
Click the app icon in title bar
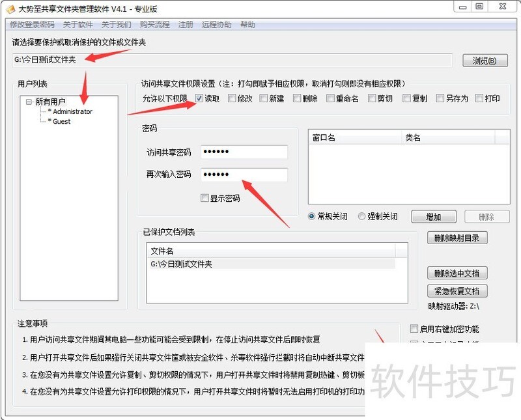(9, 8)
